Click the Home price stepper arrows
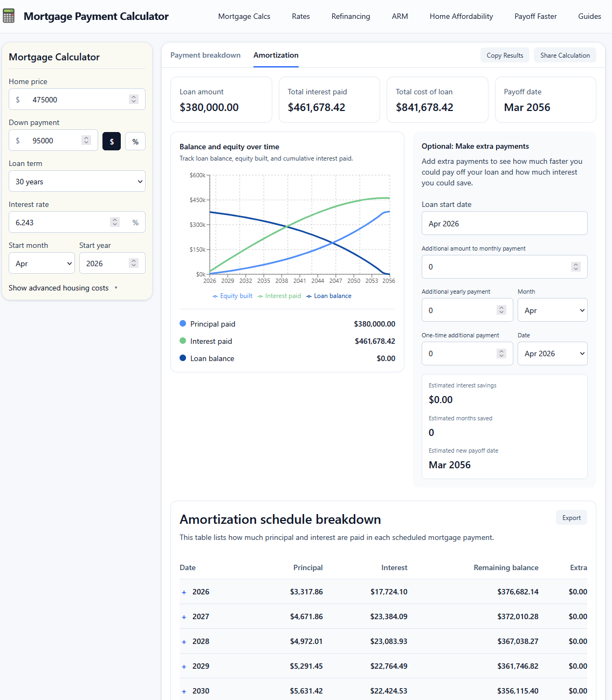The width and height of the screenshot is (612, 700). tap(134, 99)
